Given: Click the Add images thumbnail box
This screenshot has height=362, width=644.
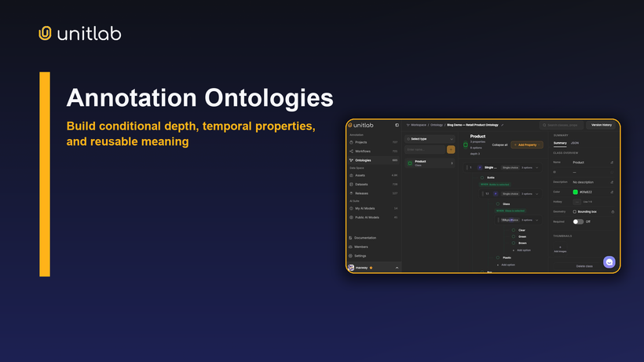Looking at the screenshot, I should [x=560, y=249].
